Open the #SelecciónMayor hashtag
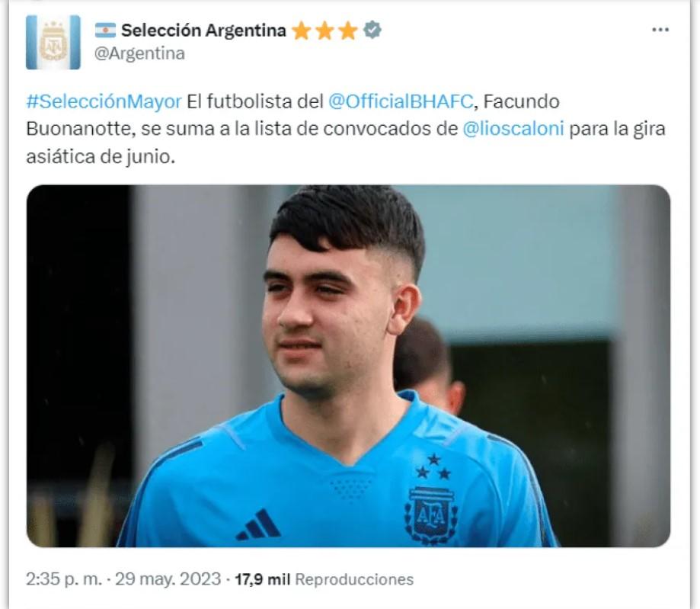This screenshot has width=700, height=609. pyautogui.click(x=104, y=102)
